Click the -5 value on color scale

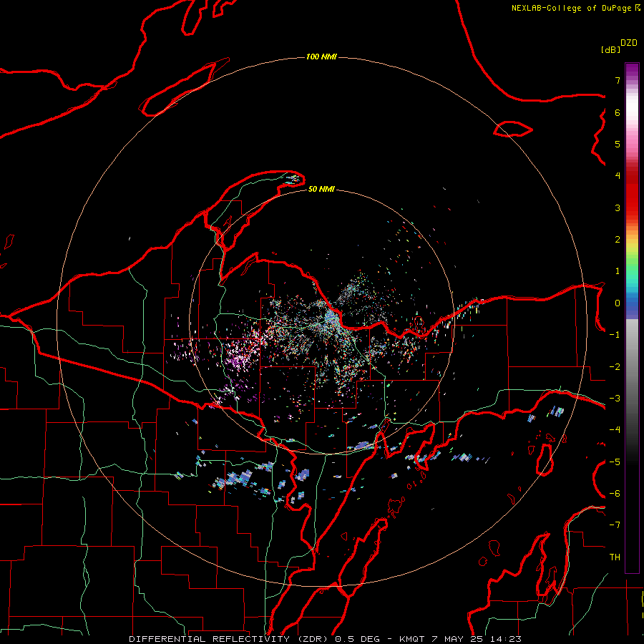click(x=615, y=462)
